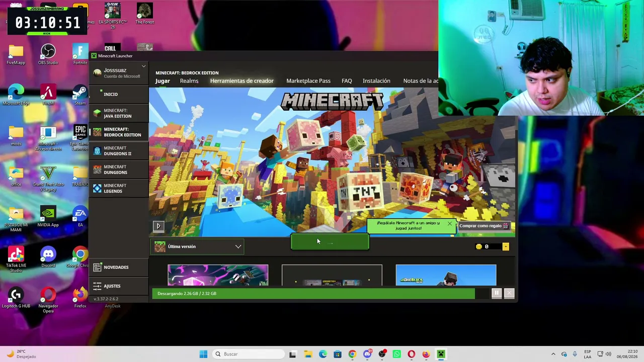Image resolution: width=644 pixels, height=362 pixels.
Task: Select the Steam desktop shortcut
Action: pos(80,95)
